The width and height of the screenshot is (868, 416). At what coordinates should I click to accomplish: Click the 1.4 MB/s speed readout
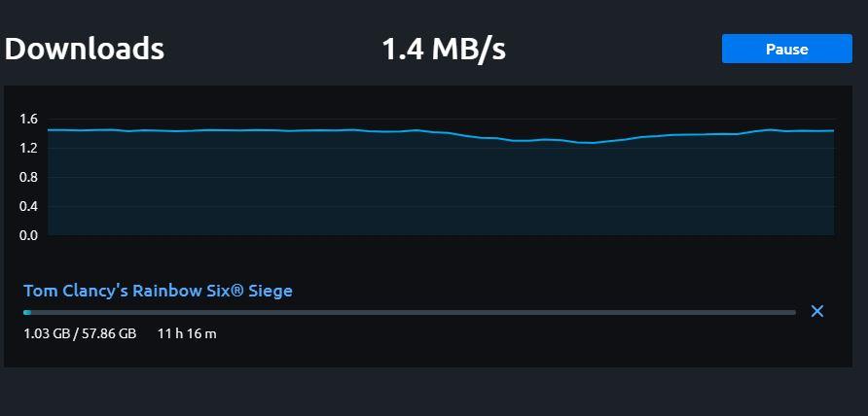(x=444, y=49)
